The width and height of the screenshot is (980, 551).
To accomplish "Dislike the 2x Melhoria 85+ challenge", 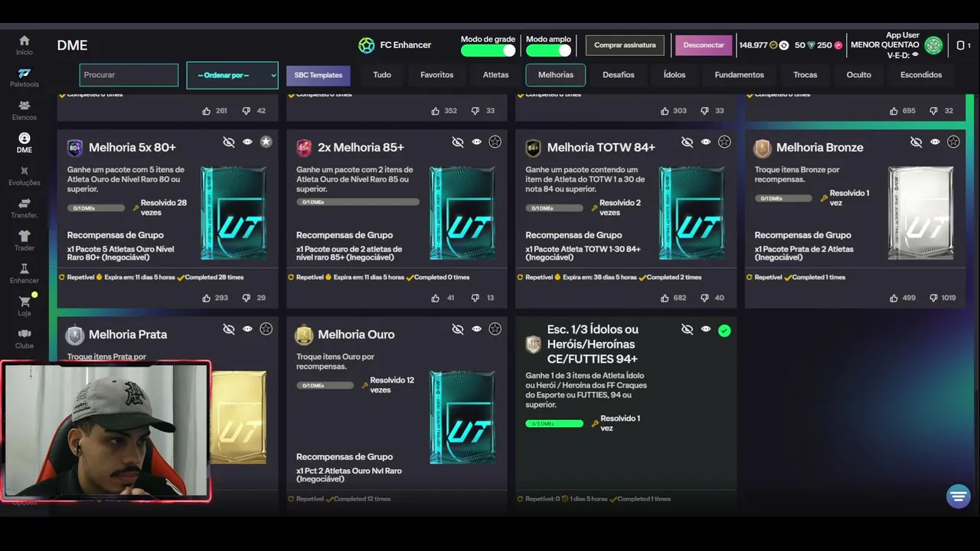I will coord(475,298).
